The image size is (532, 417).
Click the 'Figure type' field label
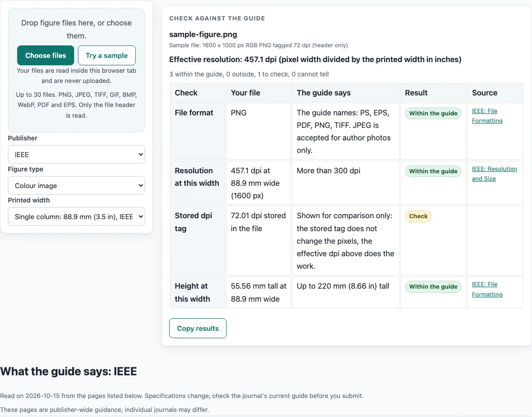(25, 169)
